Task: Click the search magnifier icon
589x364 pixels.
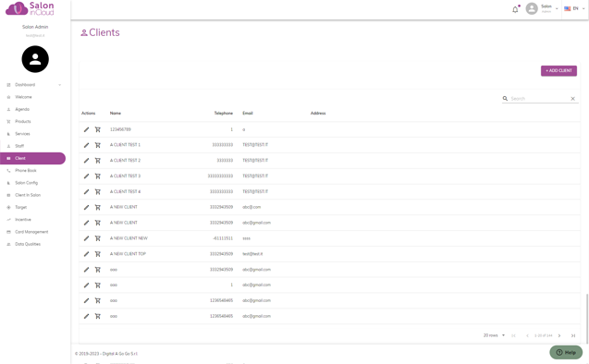Action: coord(505,98)
